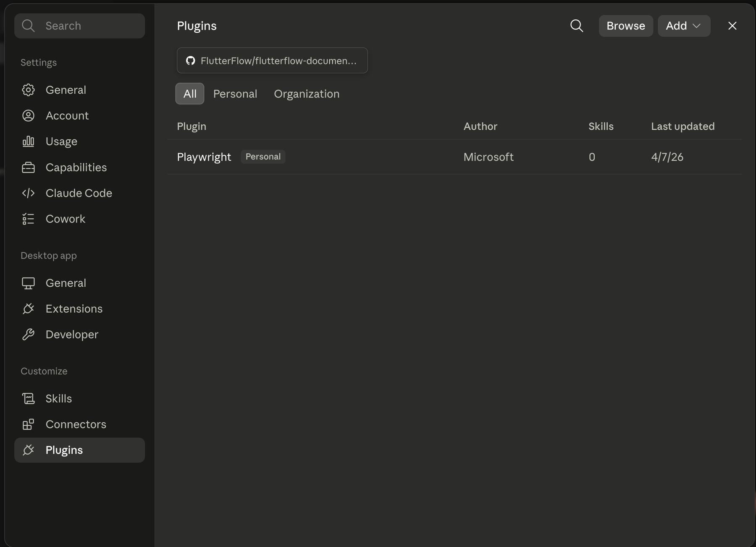Viewport: 756px width, 547px height.
Task: Open Capabilities settings
Action: [79, 167]
